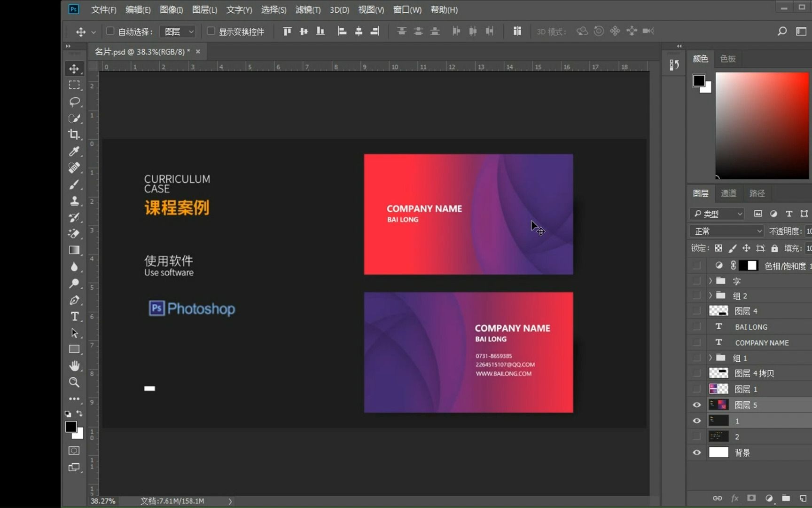The height and width of the screenshot is (508, 812).
Task: Click the toolbox foreground color swatch
Action: (x=71, y=427)
